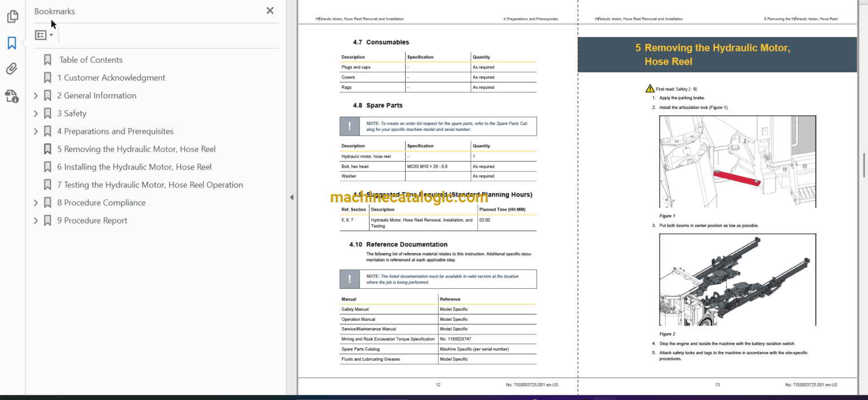Open the document security info icon
The height and width of the screenshot is (400, 868).
click(x=12, y=95)
